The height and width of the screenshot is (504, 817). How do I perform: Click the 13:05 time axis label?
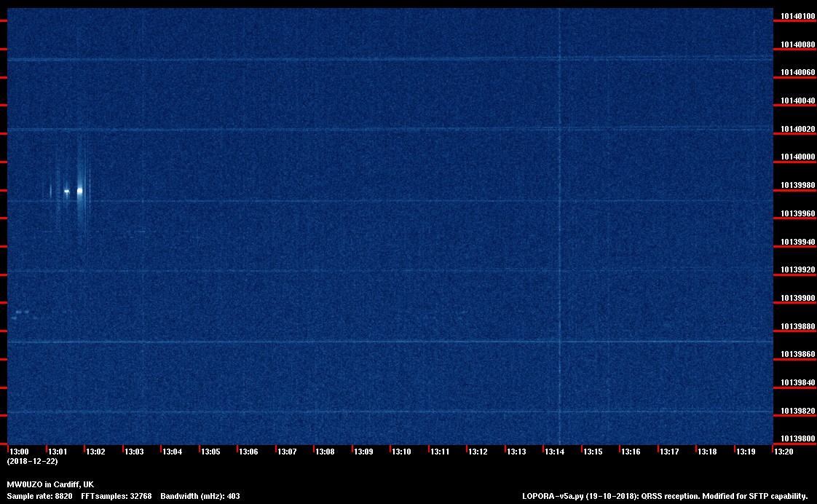[x=210, y=452]
